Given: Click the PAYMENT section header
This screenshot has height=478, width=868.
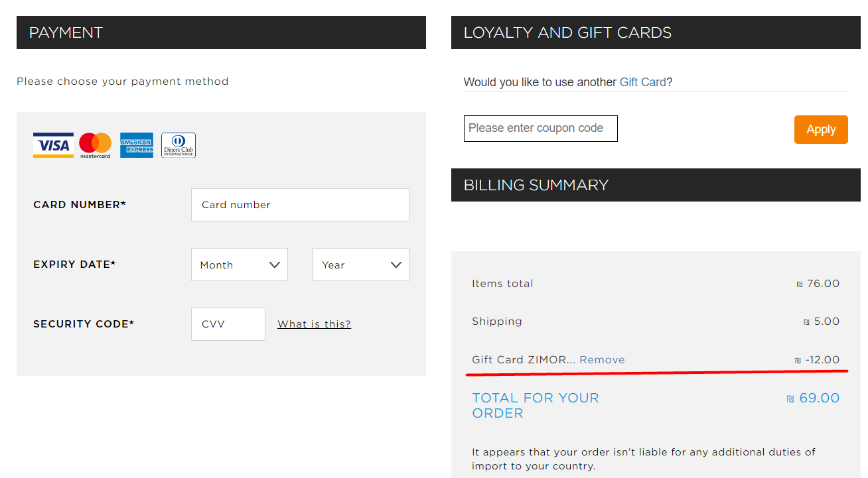Looking at the screenshot, I should pos(221,32).
